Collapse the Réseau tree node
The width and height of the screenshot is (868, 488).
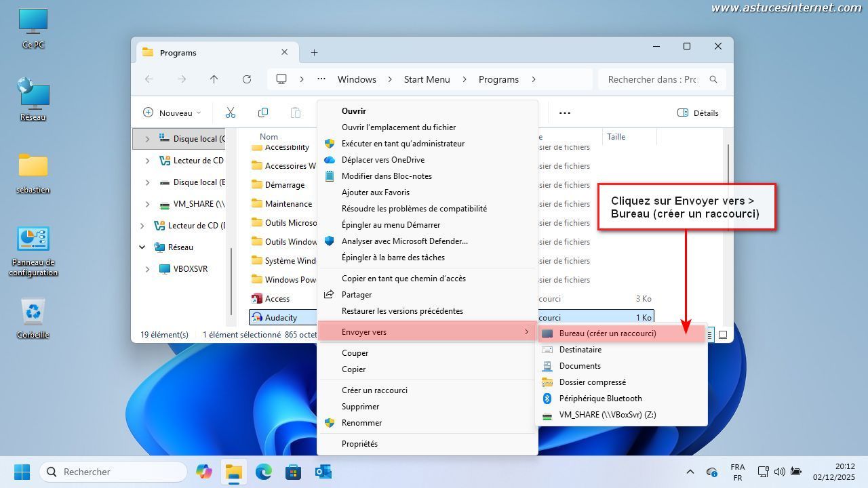tap(142, 247)
